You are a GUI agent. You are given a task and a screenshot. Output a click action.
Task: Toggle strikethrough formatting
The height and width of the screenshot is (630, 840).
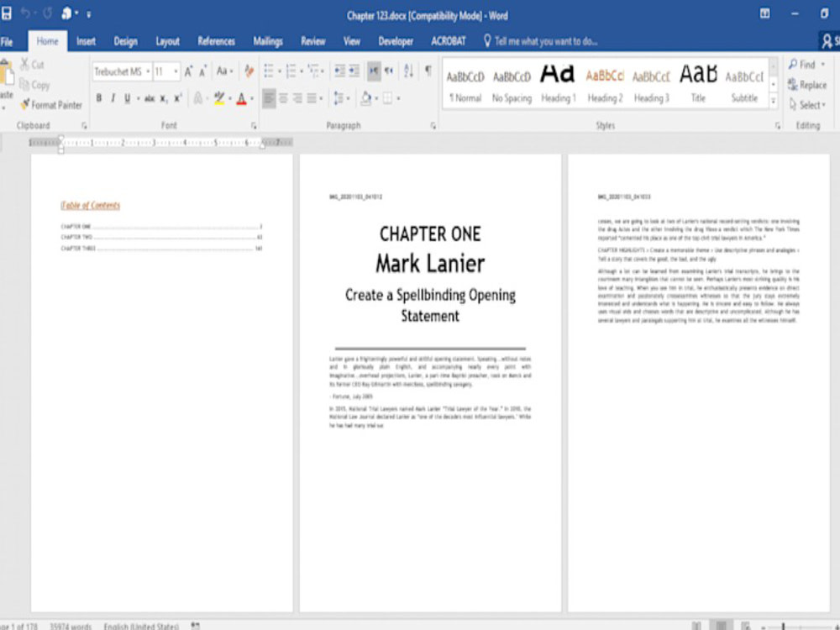click(x=150, y=98)
